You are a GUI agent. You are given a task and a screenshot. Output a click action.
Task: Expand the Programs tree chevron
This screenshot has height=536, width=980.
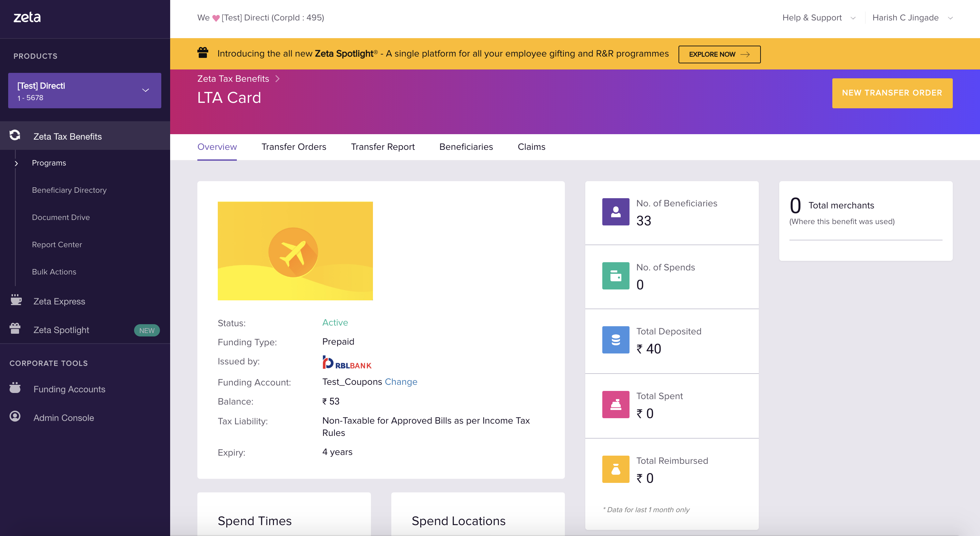(16, 163)
